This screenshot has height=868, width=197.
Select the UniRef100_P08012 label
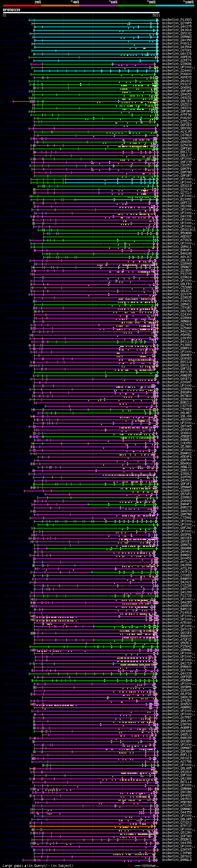[177, 43]
